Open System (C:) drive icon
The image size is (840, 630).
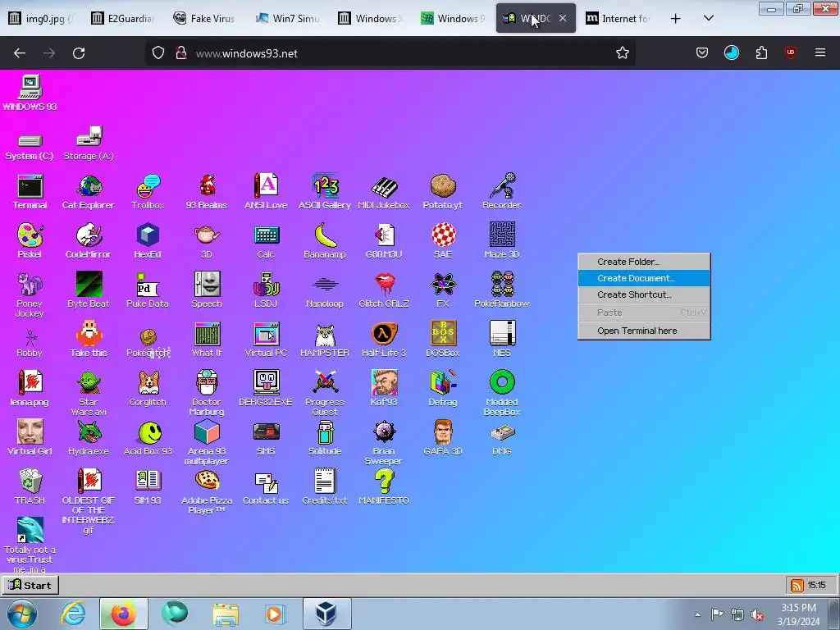point(30,146)
